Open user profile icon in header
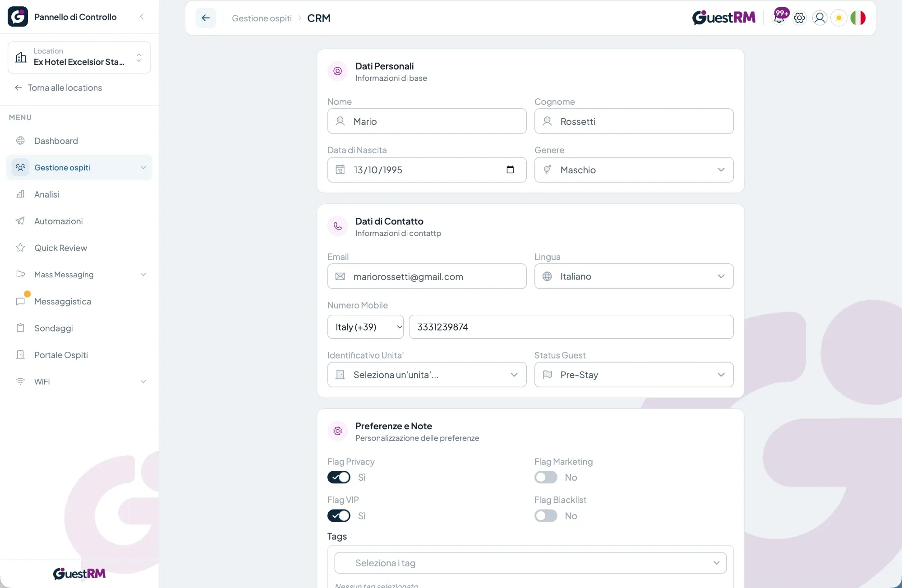902x588 pixels. (x=819, y=18)
